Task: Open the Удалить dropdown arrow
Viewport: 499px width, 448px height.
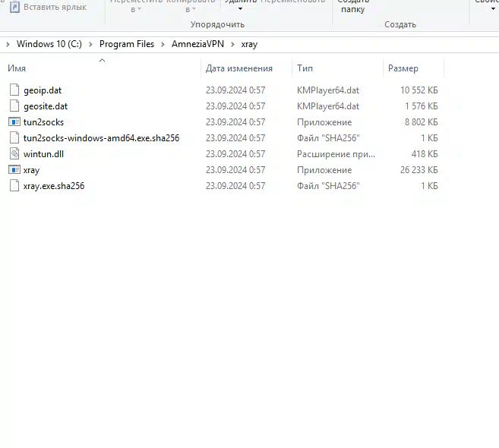Action: point(240,9)
